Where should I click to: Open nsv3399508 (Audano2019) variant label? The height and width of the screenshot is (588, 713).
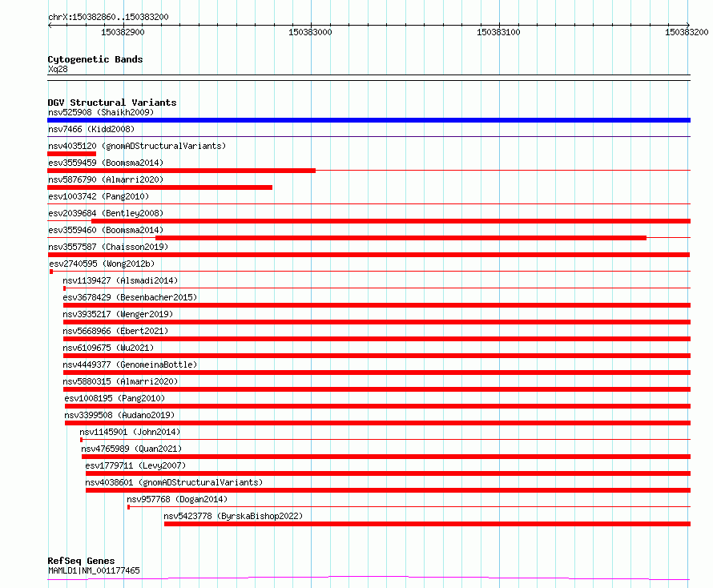coord(119,415)
